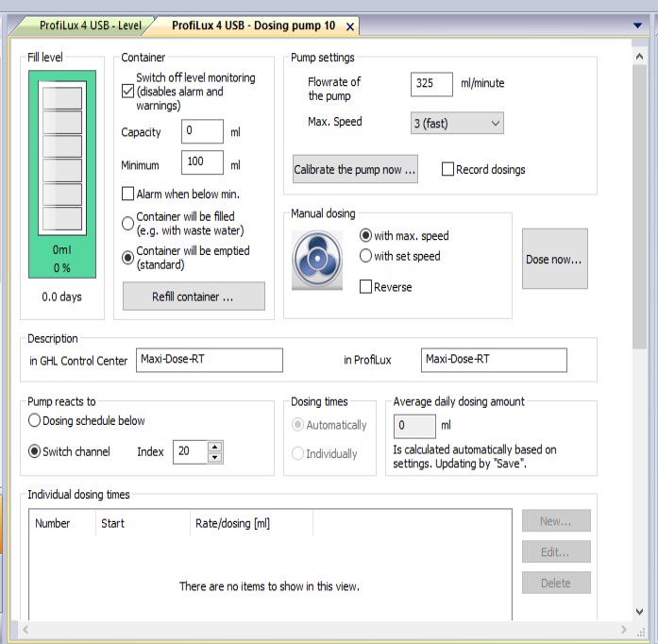The height and width of the screenshot is (644, 658).
Task: Toggle the Record dosings checkbox
Action: [447, 169]
